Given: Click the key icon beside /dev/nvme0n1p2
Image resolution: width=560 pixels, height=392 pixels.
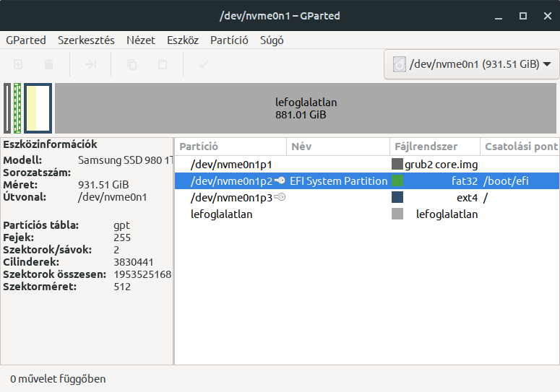Looking at the screenshot, I should pos(280,180).
